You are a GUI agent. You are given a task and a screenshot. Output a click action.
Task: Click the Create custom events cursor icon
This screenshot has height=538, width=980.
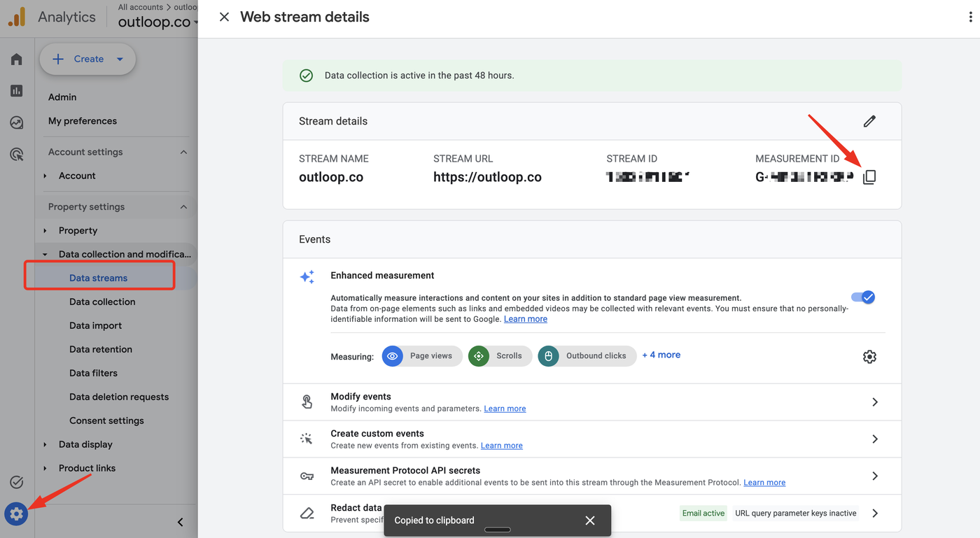(307, 439)
